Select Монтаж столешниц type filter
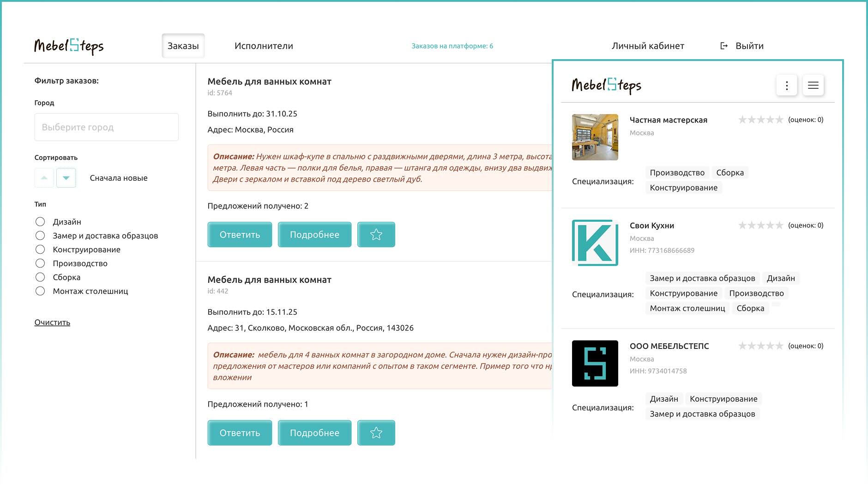Screen dimensions: 868x488 [x=40, y=291]
